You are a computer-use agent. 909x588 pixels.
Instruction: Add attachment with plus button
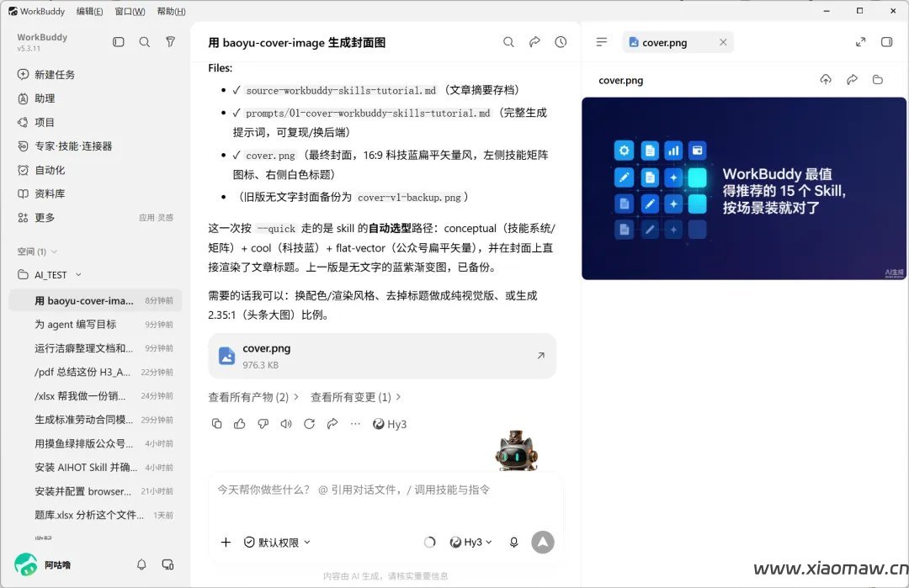(226, 543)
